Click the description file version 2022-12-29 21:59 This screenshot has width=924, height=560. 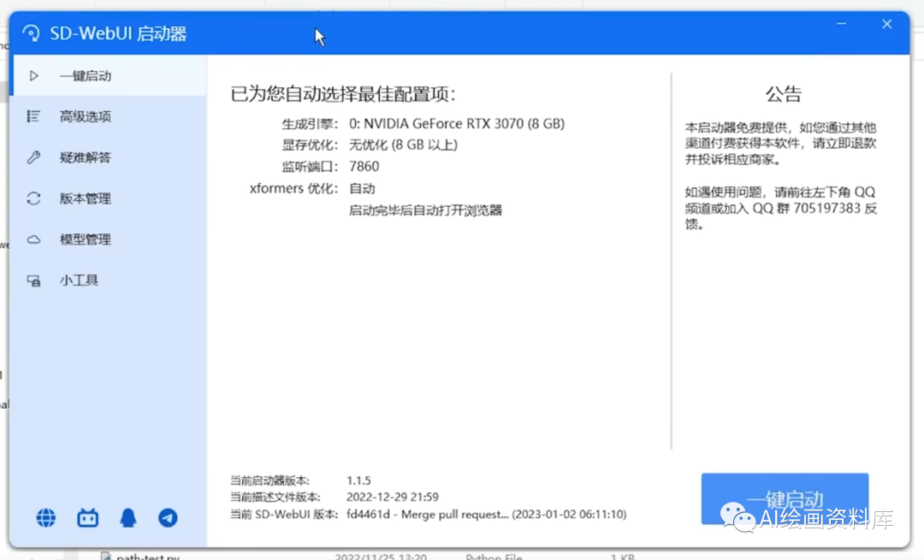(x=393, y=497)
